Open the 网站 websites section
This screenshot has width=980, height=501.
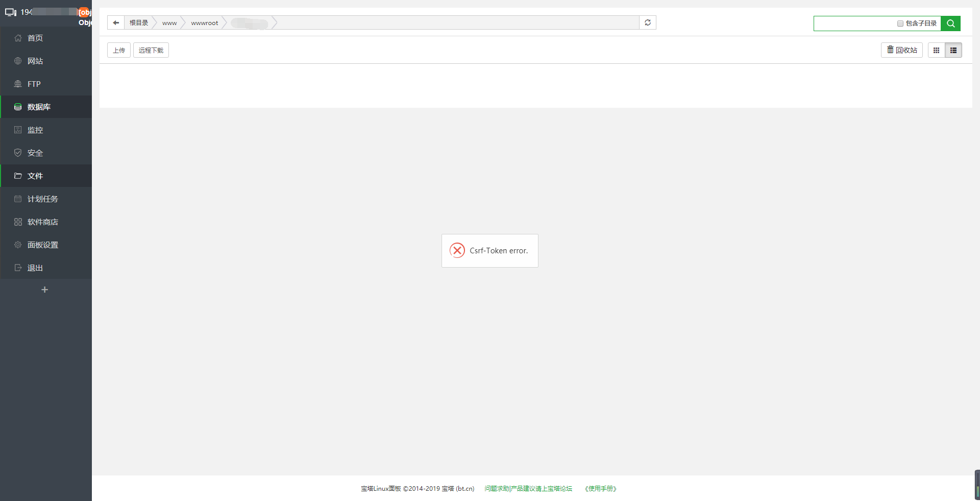tap(35, 61)
